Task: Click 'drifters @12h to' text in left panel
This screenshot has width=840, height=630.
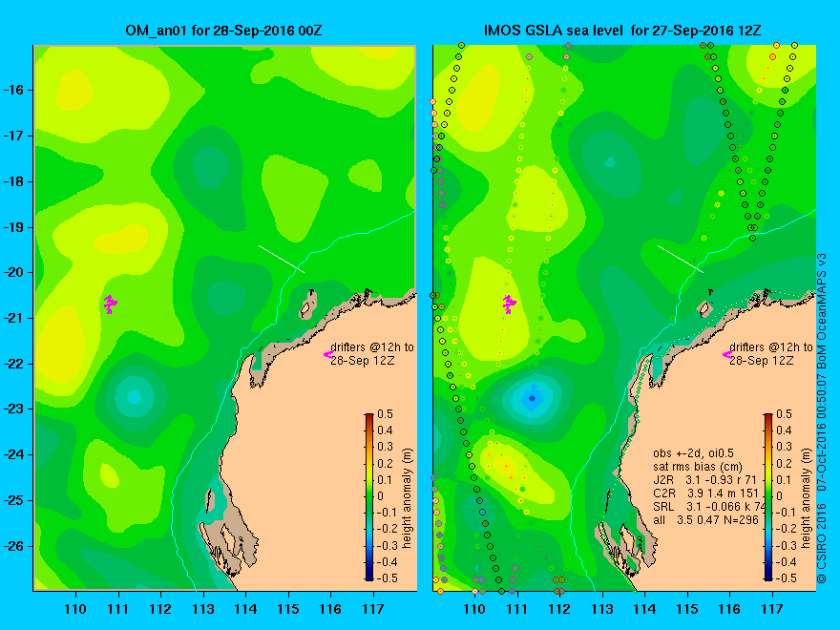Action: 372,347
